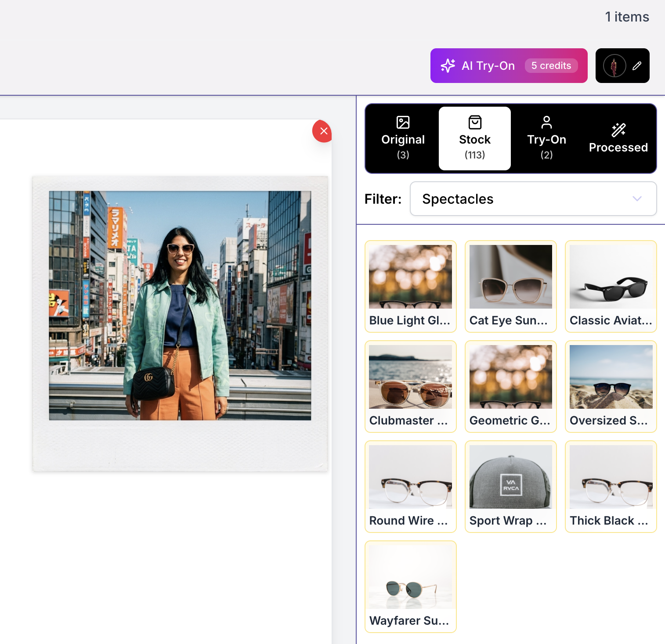Viewport: 665px width, 644px height.
Task: Click the Try-On person icon
Action: coord(546,122)
